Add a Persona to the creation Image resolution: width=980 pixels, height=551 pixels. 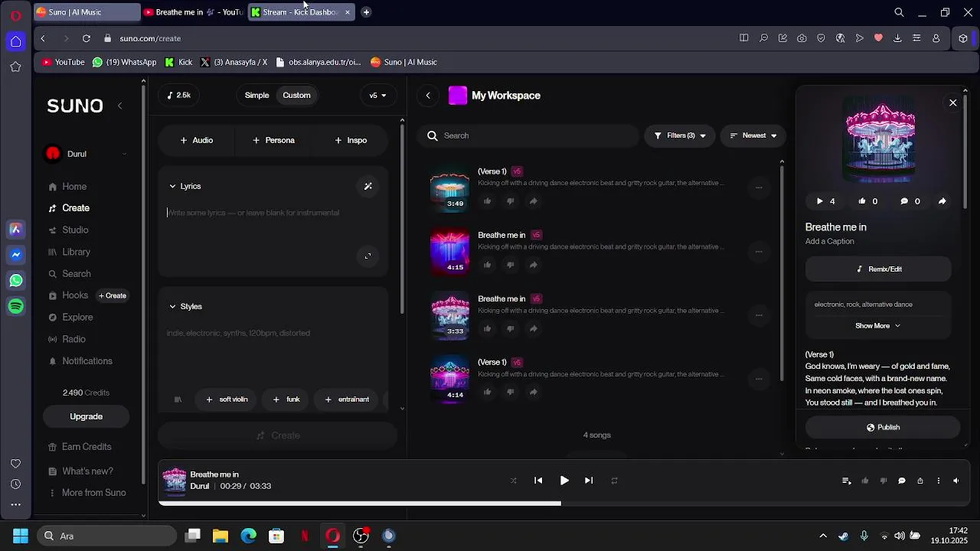click(x=273, y=140)
